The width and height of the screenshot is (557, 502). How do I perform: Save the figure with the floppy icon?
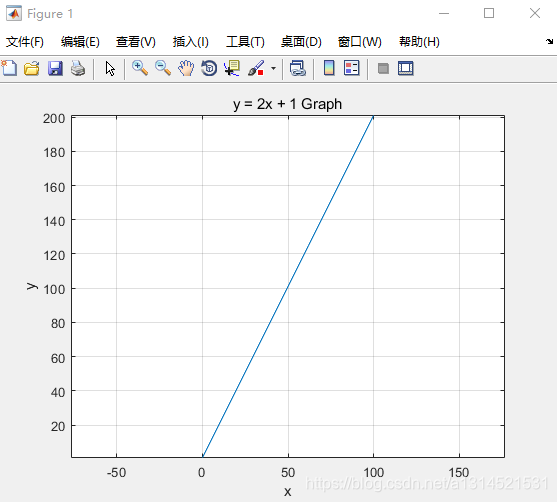click(55, 68)
